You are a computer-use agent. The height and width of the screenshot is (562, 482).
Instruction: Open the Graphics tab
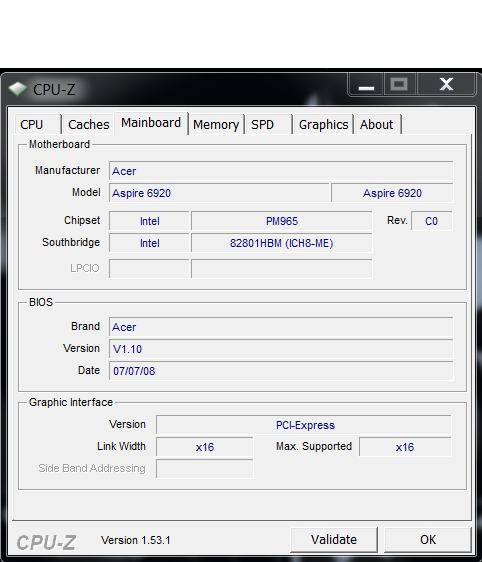click(x=323, y=124)
